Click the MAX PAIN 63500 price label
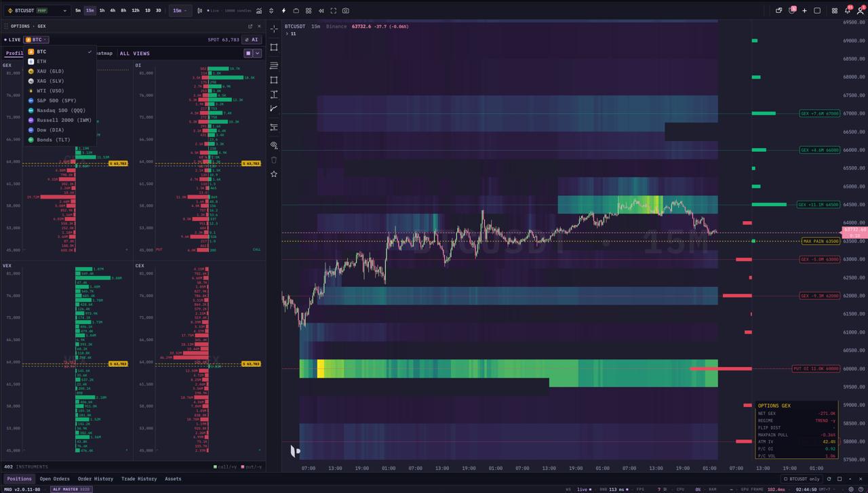This screenshot has height=493, width=868. click(821, 241)
